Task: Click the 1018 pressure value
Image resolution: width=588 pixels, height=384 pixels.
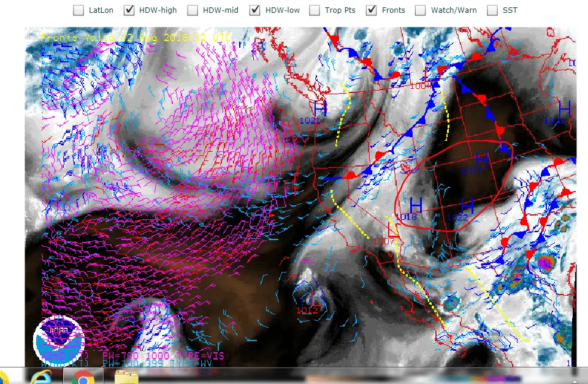Action: [408, 217]
